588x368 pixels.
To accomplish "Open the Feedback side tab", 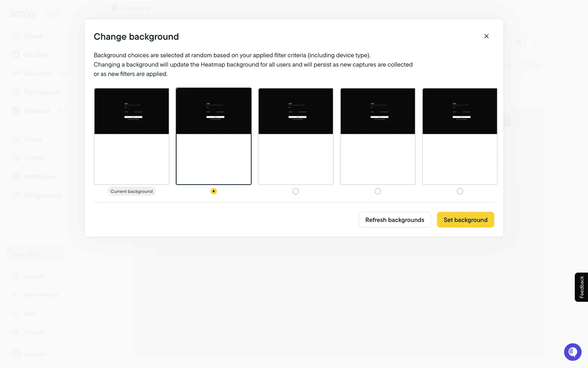I will 581,287.
